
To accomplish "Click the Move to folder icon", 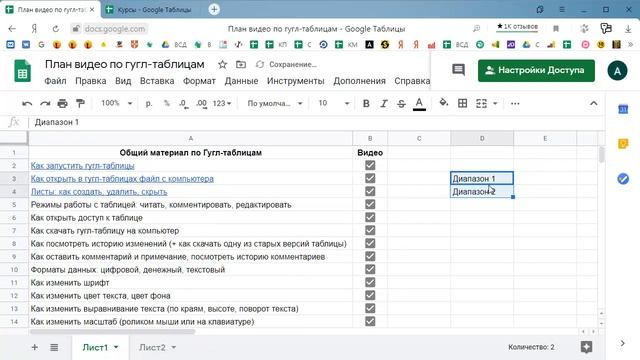I will (x=241, y=64).
